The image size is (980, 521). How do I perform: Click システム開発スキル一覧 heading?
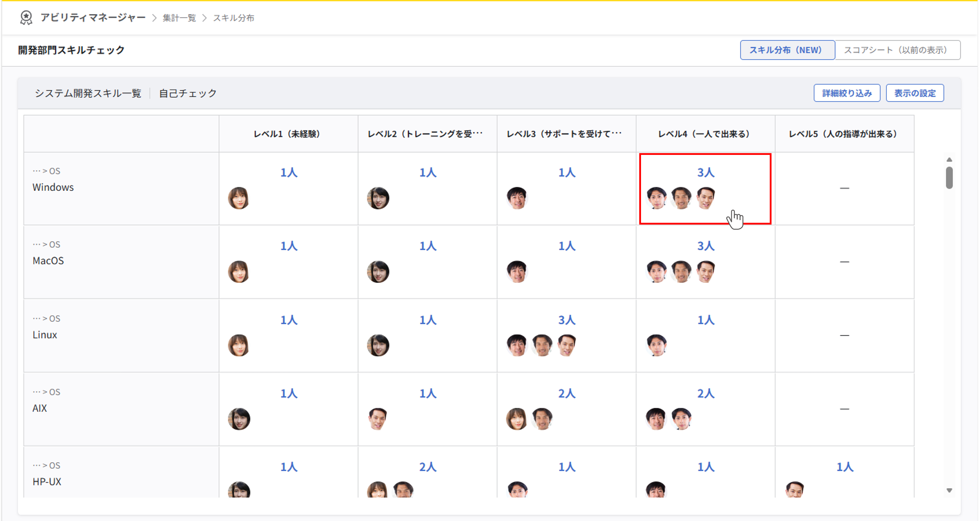(88, 93)
